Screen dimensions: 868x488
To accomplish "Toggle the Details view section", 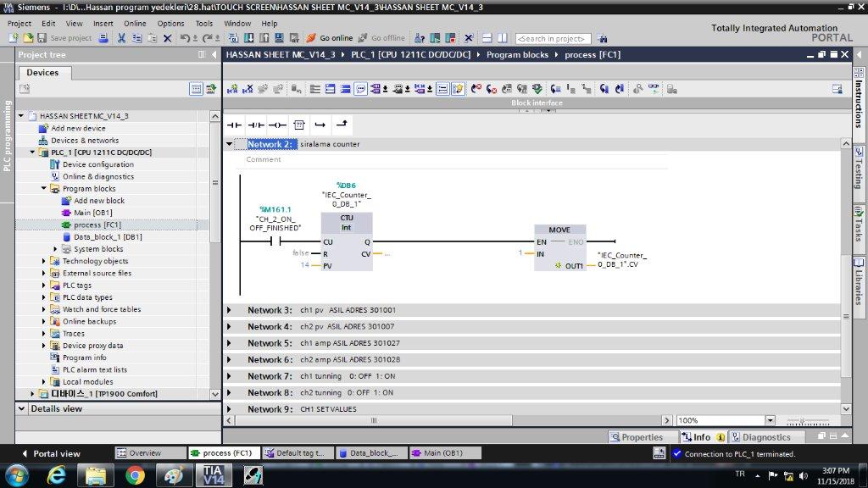I will pos(21,409).
